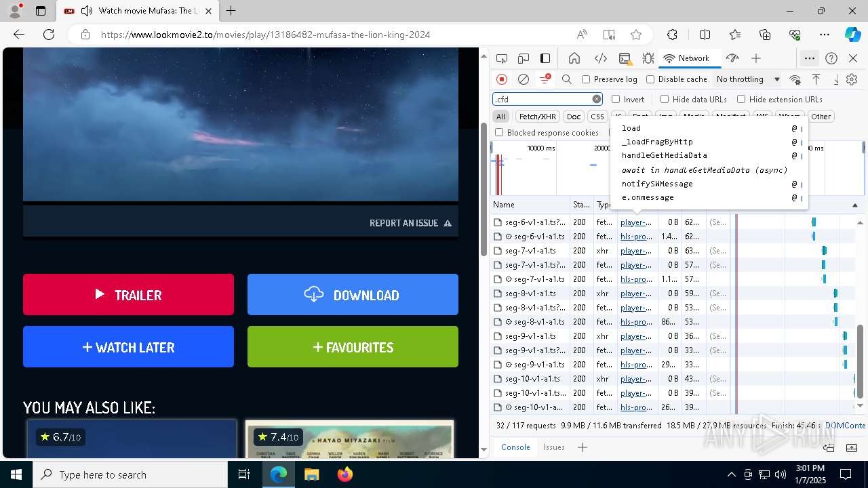
Task: Click the waterfall sort arrow in header
Action: [854, 205]
